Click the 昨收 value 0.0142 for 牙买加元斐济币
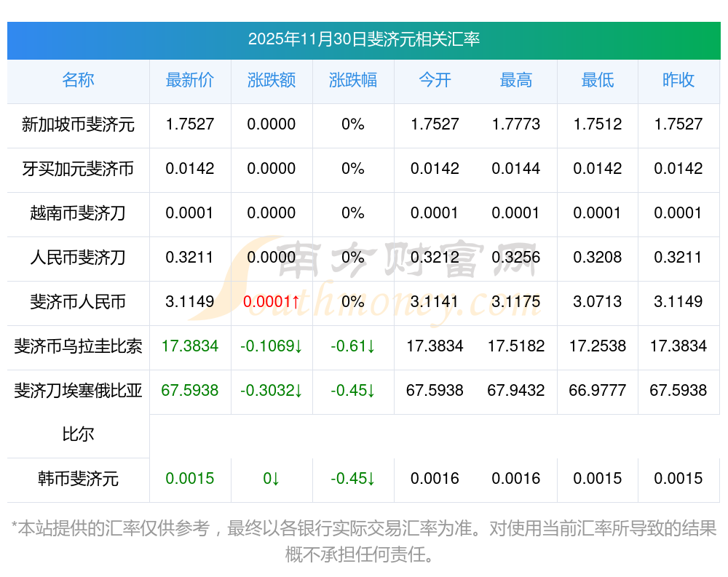728x577 pixels. [x=678, y=168]
